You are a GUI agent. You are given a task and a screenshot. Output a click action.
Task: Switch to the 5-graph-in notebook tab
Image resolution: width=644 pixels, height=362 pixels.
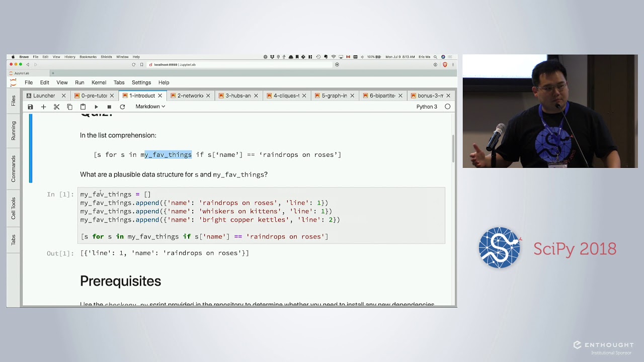click(x=334, y=96)
